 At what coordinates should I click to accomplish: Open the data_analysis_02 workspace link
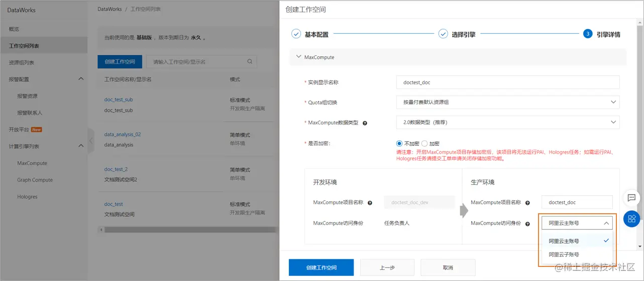pyautogui.click(x=123, y=134)
